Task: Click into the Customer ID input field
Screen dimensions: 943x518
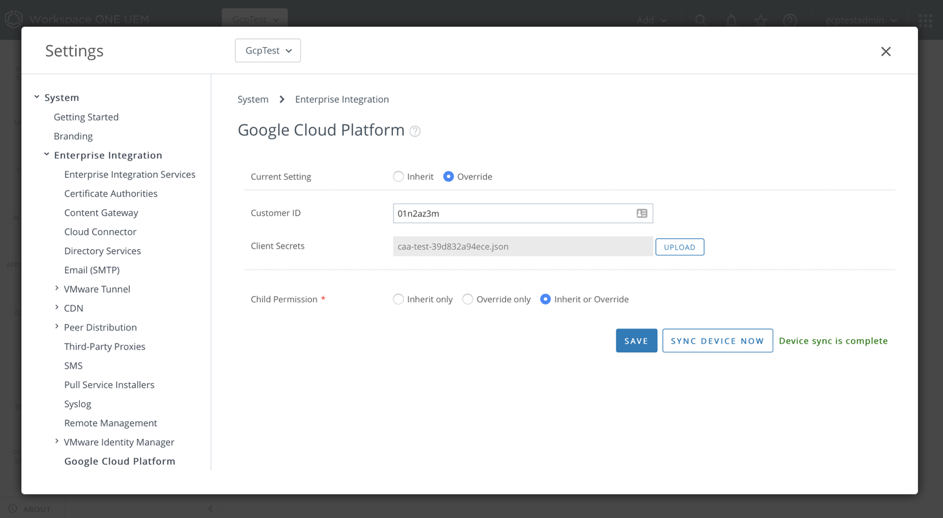Action: [523, 213]
